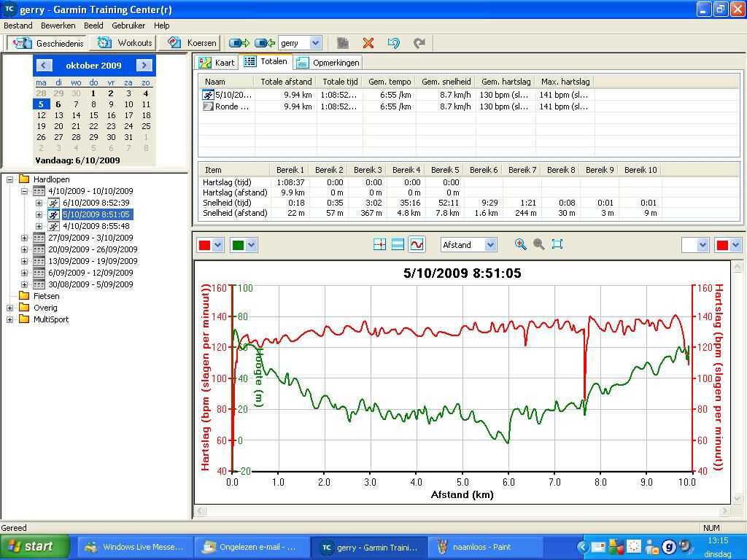Click the send to device icon
747x560 pixels.
(x=239, y=43)
